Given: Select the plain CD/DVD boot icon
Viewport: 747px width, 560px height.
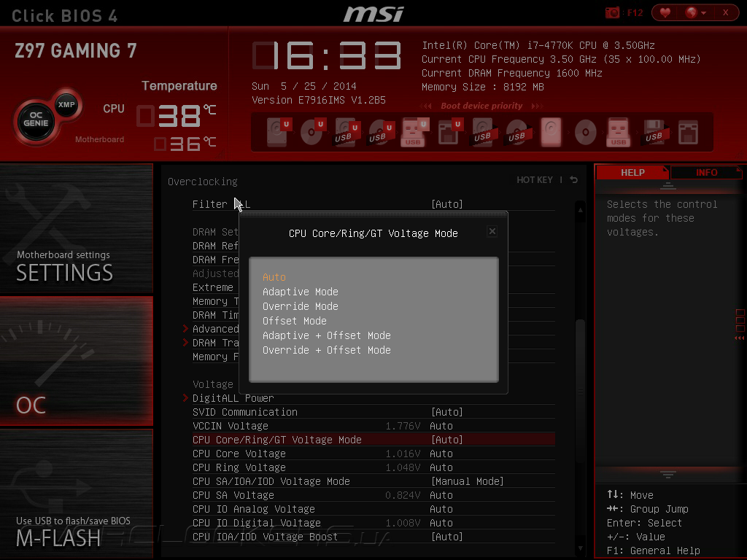Looking at the screenshot, I should [586, 132].
